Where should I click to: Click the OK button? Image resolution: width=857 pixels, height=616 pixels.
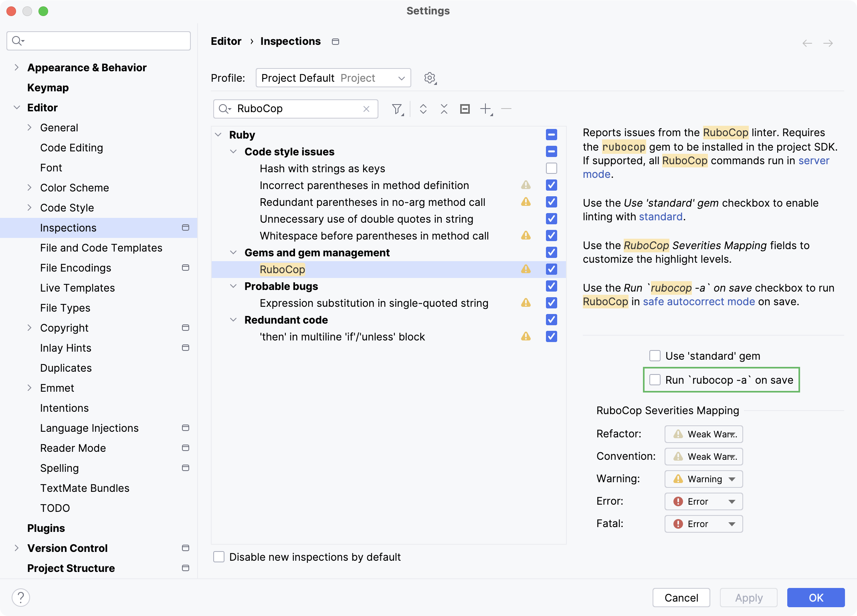click(x=816, y=598)
